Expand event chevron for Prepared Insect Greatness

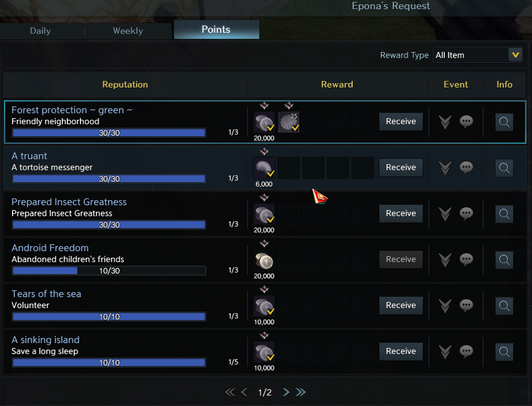[445, 214]
